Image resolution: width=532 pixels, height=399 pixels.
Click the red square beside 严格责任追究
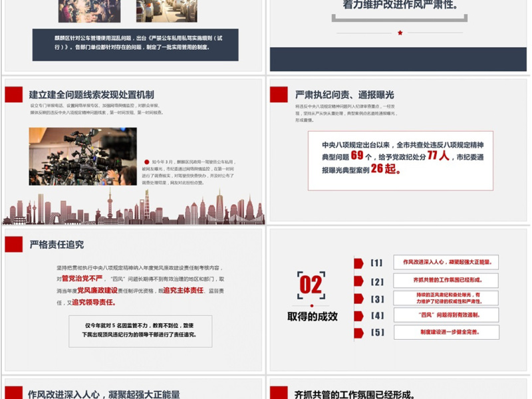click(13, 244)
